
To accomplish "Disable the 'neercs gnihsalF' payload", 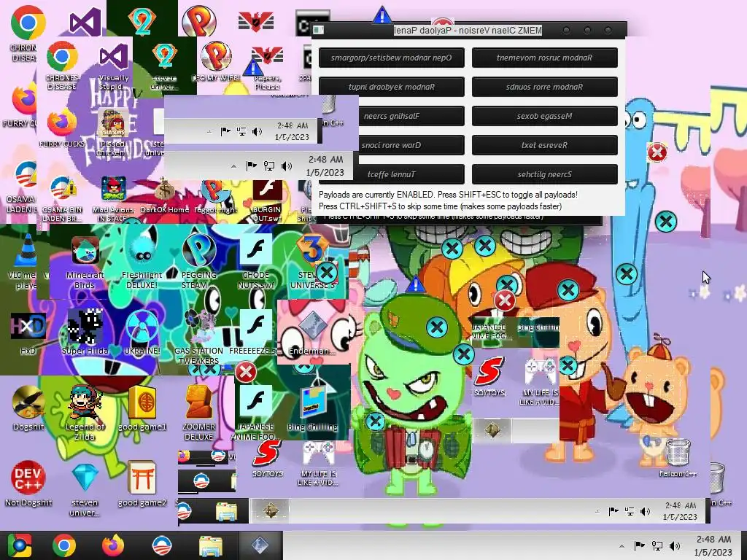I will 411,116.
